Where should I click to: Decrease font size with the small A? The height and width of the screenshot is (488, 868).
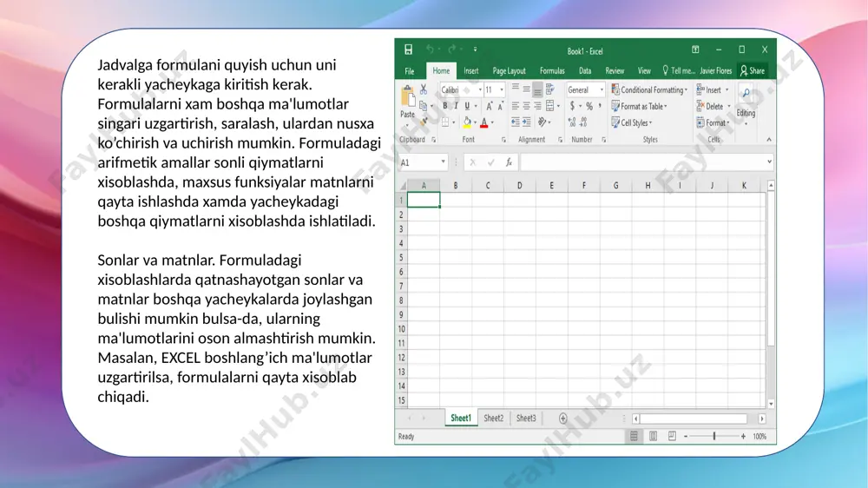501,106
